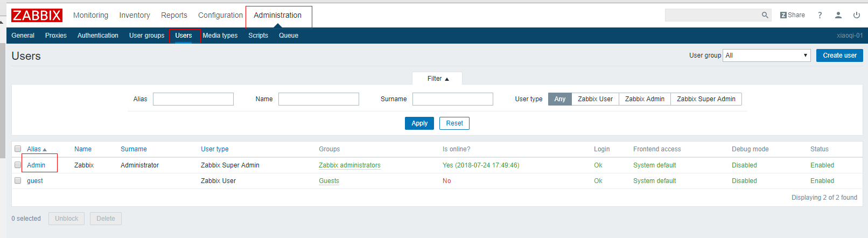This screenshot has width=868, height=238.
Task: Go to Scripts submenu
Action: tap(258, 36)
